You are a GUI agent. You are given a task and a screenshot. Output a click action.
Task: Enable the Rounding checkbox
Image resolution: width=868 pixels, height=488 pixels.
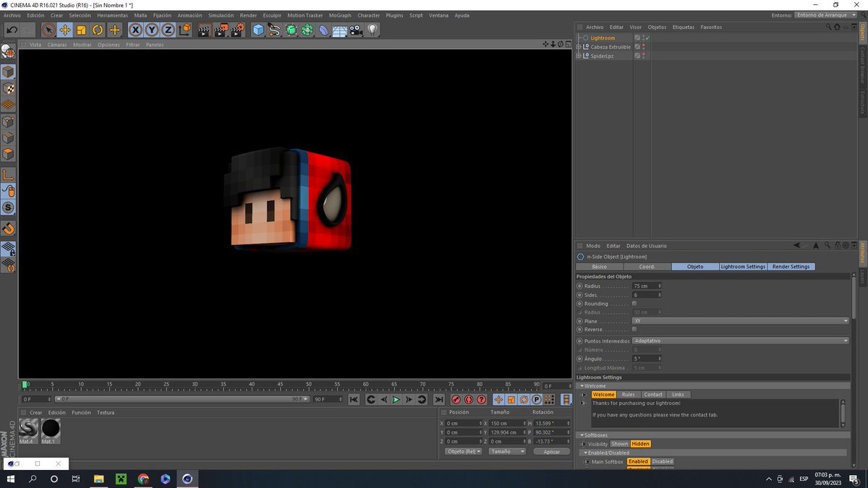click(634, 304)
